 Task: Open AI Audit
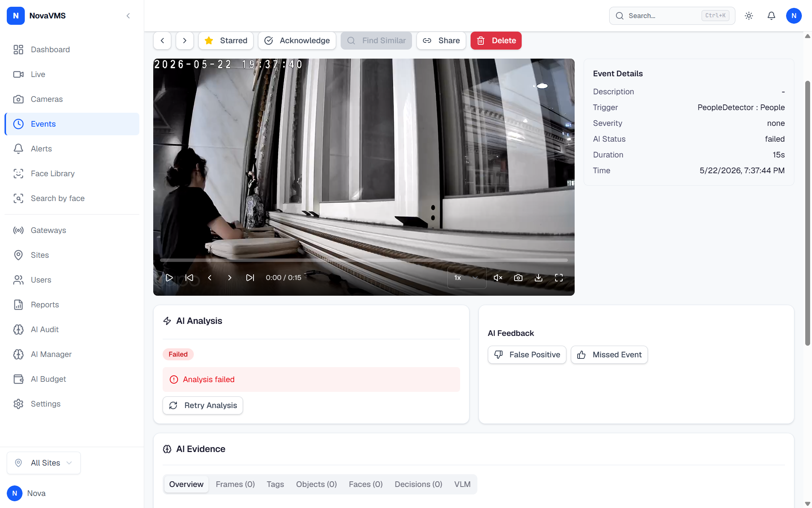pyautogui.click(x=72, y=330)
